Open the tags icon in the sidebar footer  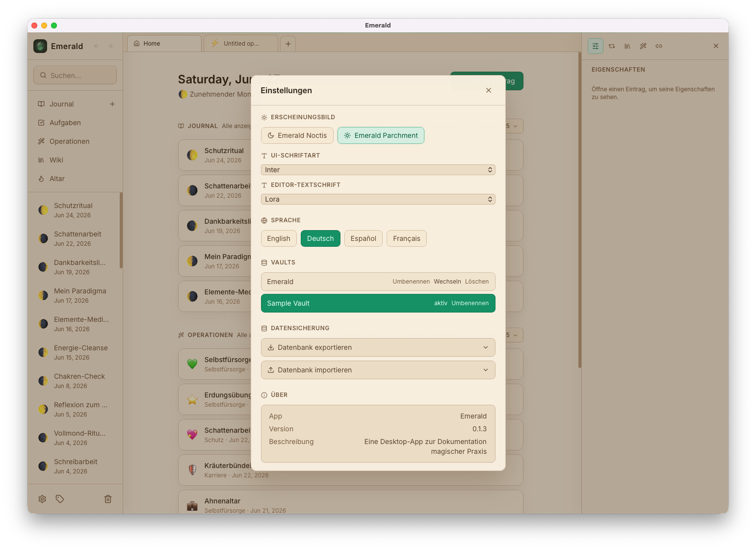pyautogui.click(x=60, y=499)
